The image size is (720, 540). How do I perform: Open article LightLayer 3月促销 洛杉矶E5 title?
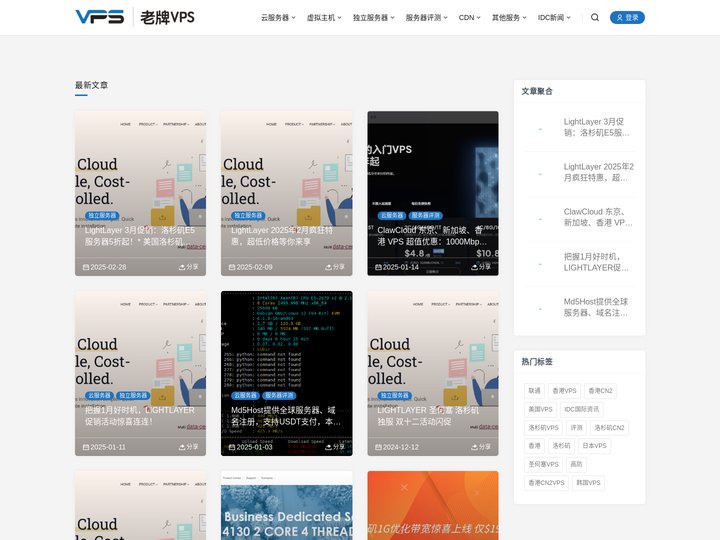(x=140, y=236)
